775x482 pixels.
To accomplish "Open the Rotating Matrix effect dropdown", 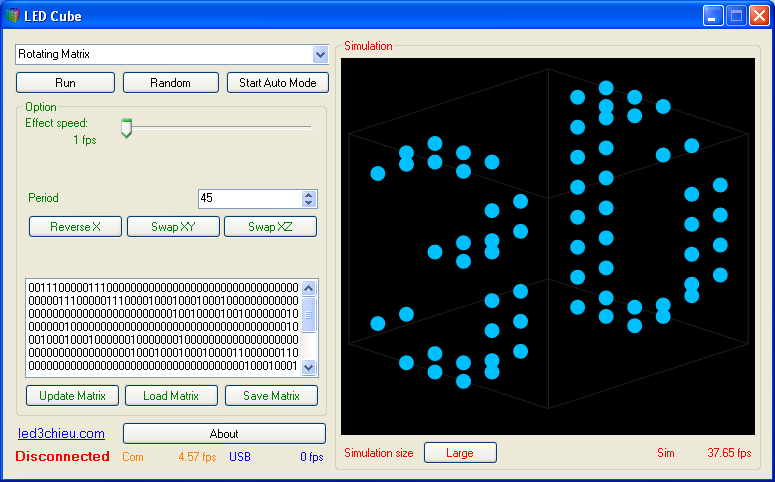I will pos(320,54).
